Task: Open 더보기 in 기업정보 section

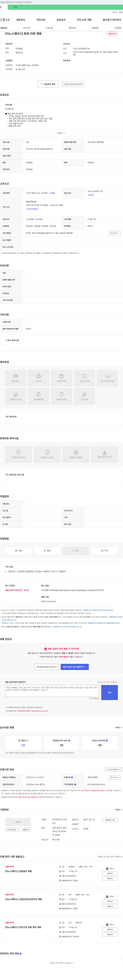Action: pyautogui.click(x=119, y=810)
